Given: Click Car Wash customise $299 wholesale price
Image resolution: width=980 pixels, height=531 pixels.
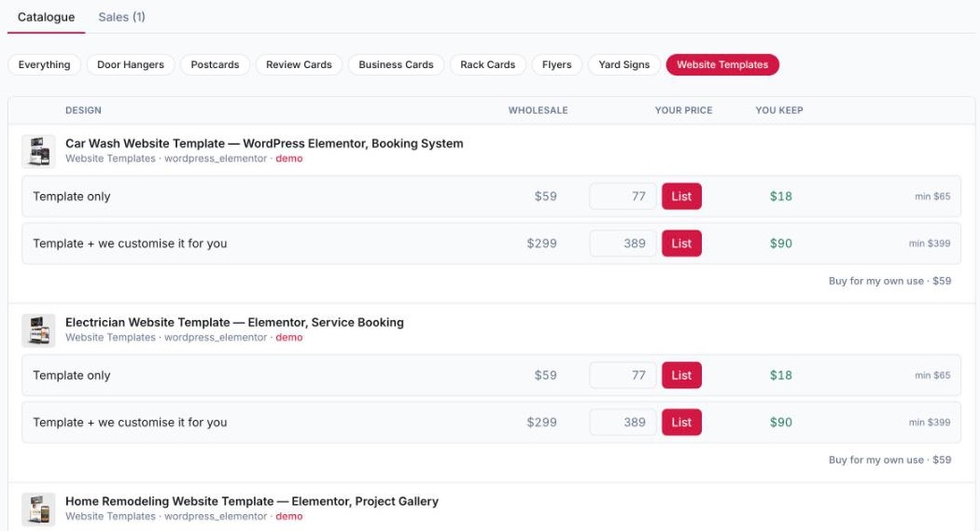Looking at the screenshot, I should click(542, 244).
